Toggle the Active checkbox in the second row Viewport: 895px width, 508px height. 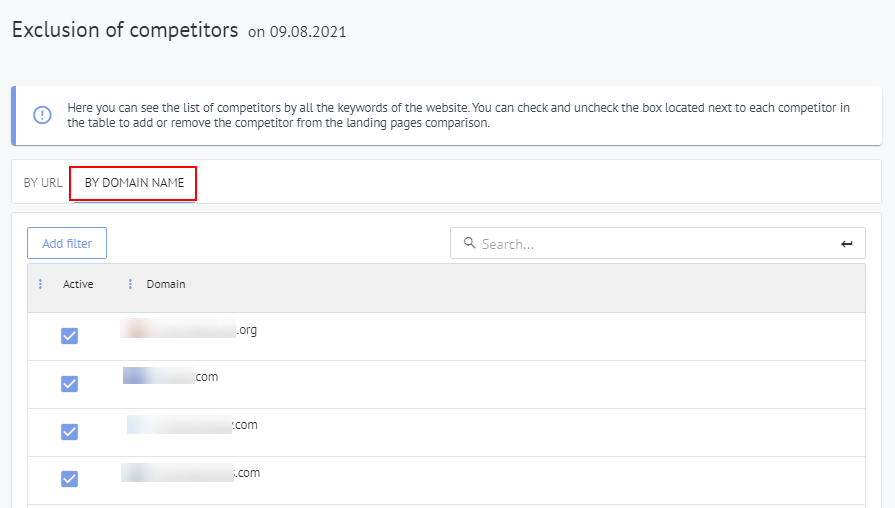69,384
